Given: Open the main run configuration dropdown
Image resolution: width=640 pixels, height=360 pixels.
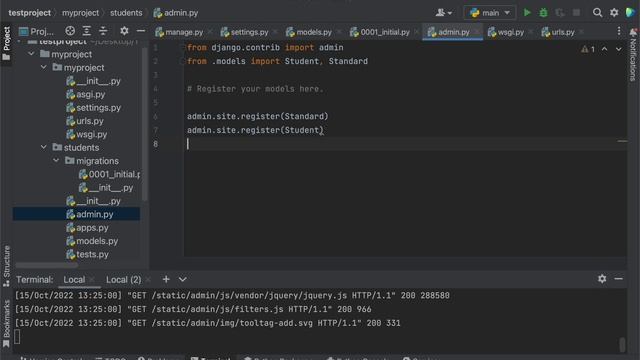Looking at the screenshot, I should (x=489, y=13).
